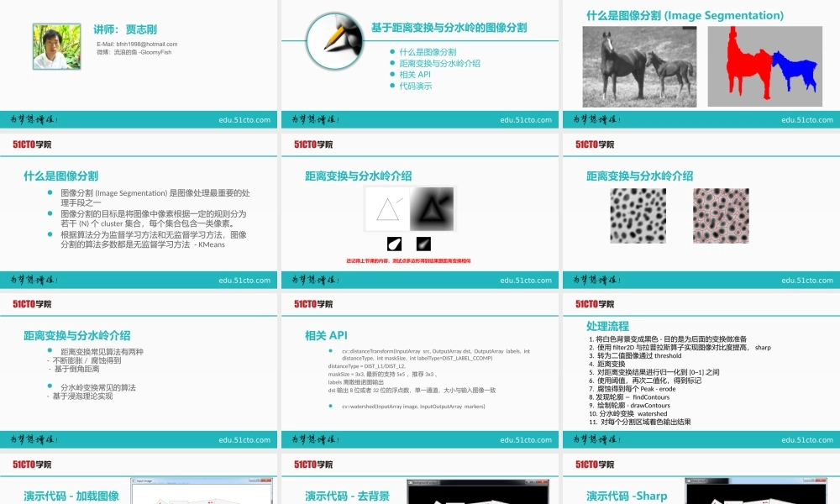Click the dotted cell pattern image on 分水岭 slide

pyautogui.click(x=638, y=215)
